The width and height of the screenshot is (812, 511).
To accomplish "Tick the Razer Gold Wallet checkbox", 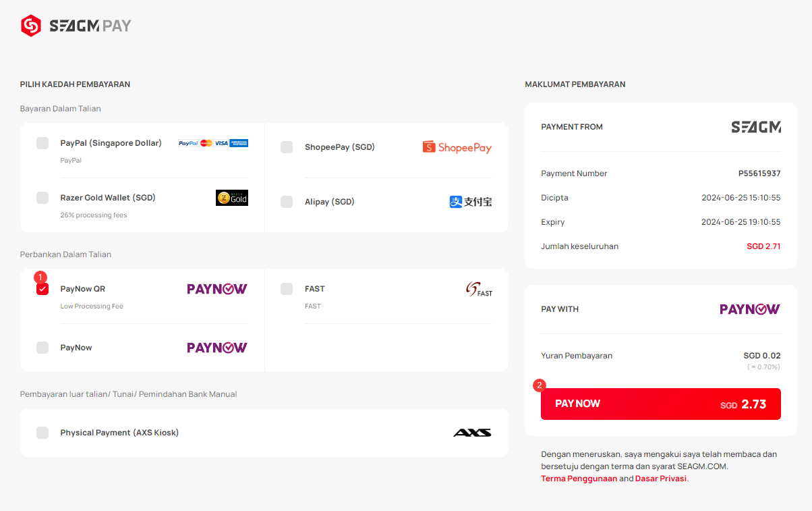I will point(42,198).
